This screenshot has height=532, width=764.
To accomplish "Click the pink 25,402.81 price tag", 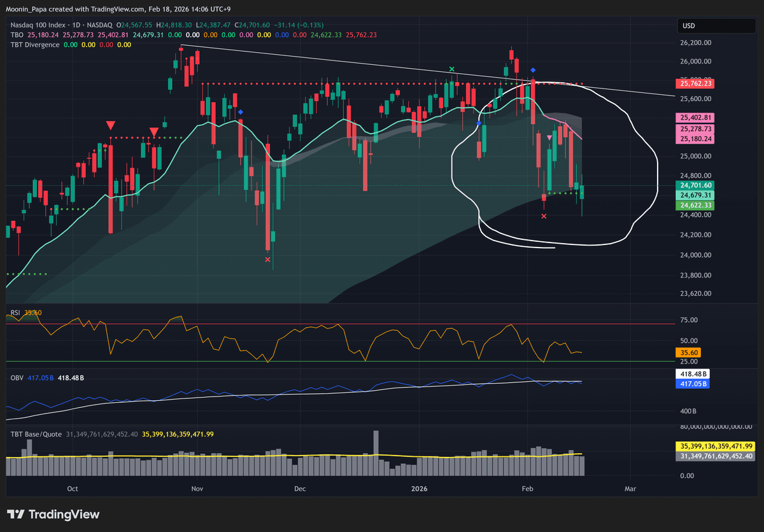I will point(696,118).
